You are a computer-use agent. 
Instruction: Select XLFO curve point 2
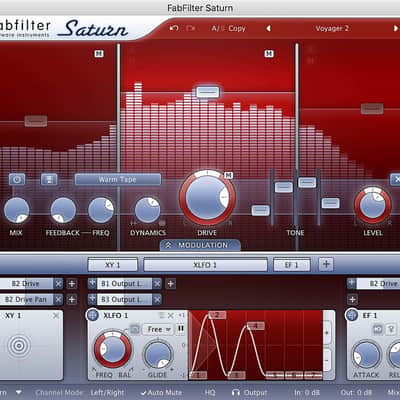tap(217, 315)
